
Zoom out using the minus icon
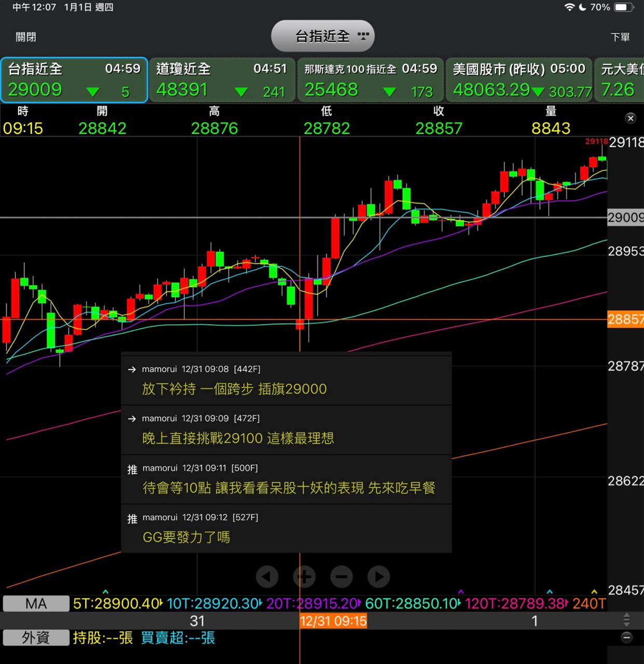tap(341, 576)
